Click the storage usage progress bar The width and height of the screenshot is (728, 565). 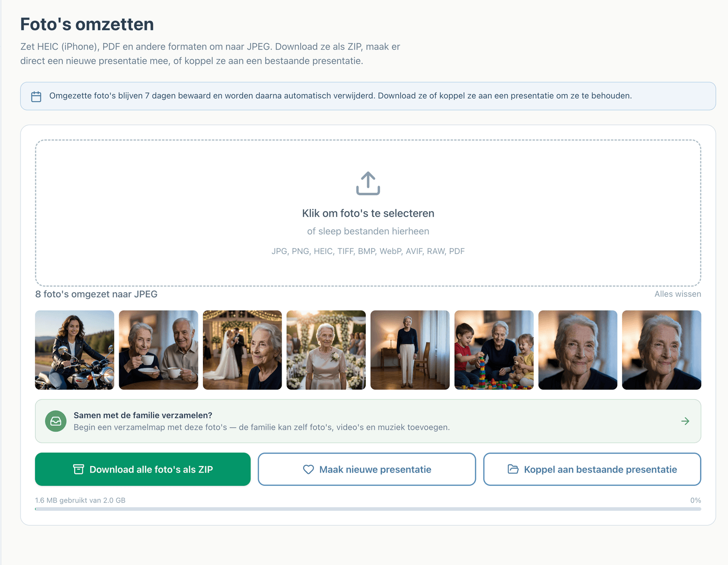(x=368, y=509)
